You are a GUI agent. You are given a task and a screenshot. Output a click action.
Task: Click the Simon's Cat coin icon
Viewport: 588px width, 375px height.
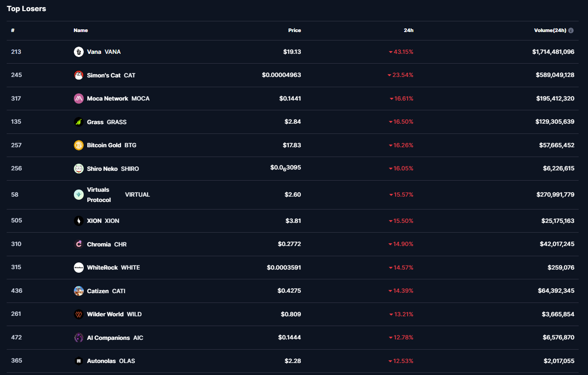78,75
